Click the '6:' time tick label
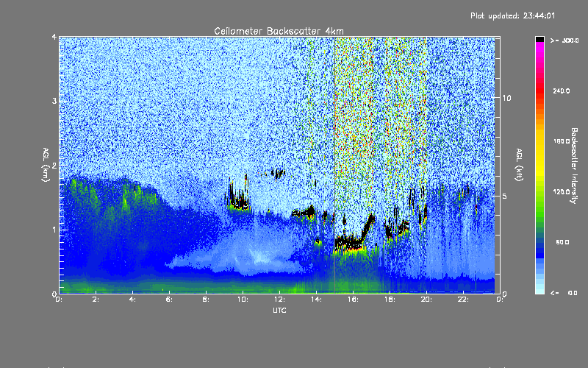 pyautogui.click(x=169, y=300)
